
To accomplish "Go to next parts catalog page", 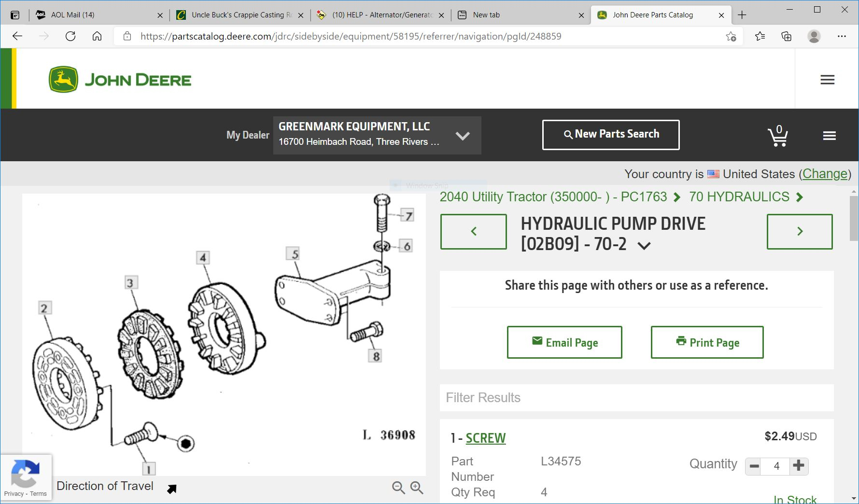I will (799, 232).
